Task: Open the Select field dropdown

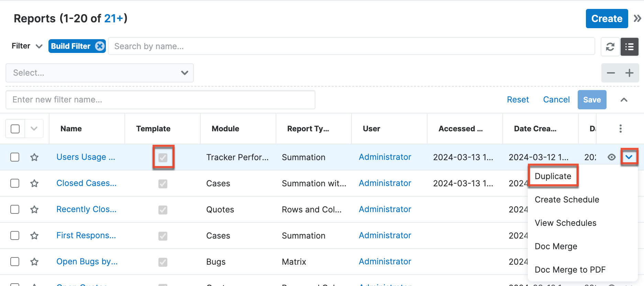Action: click(100, 73)
